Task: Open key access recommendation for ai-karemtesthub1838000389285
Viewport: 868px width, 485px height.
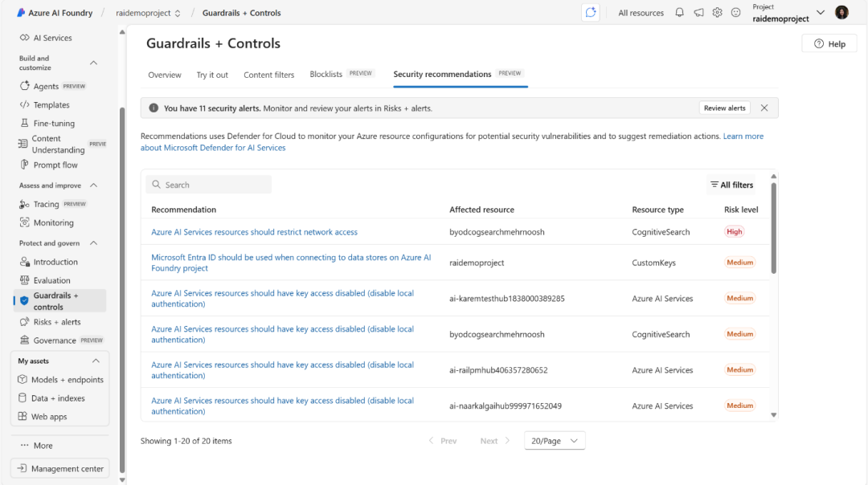Action: 282,299
